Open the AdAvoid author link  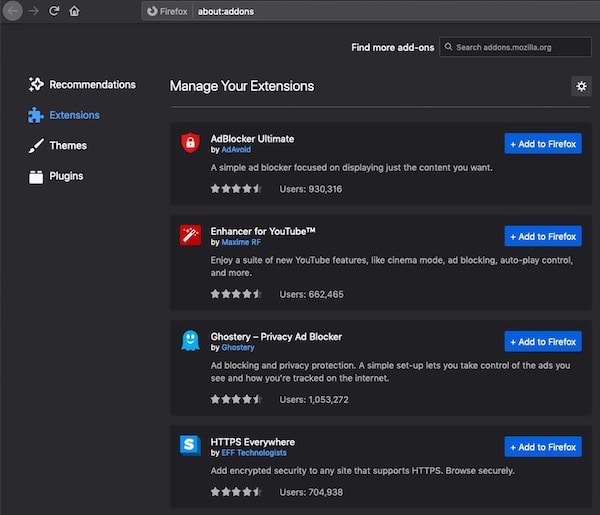(236, 150)
